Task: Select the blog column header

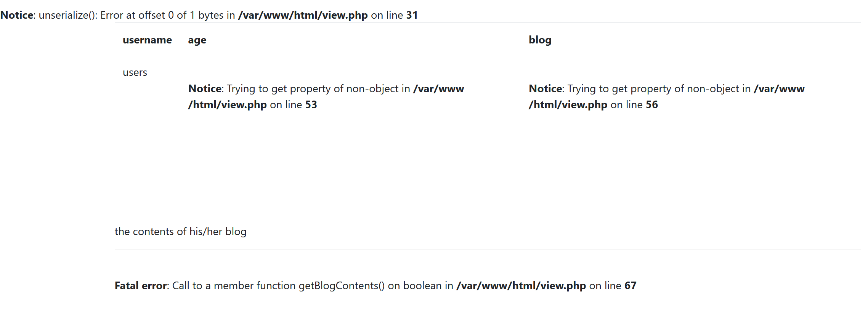Action: (540, 40)
